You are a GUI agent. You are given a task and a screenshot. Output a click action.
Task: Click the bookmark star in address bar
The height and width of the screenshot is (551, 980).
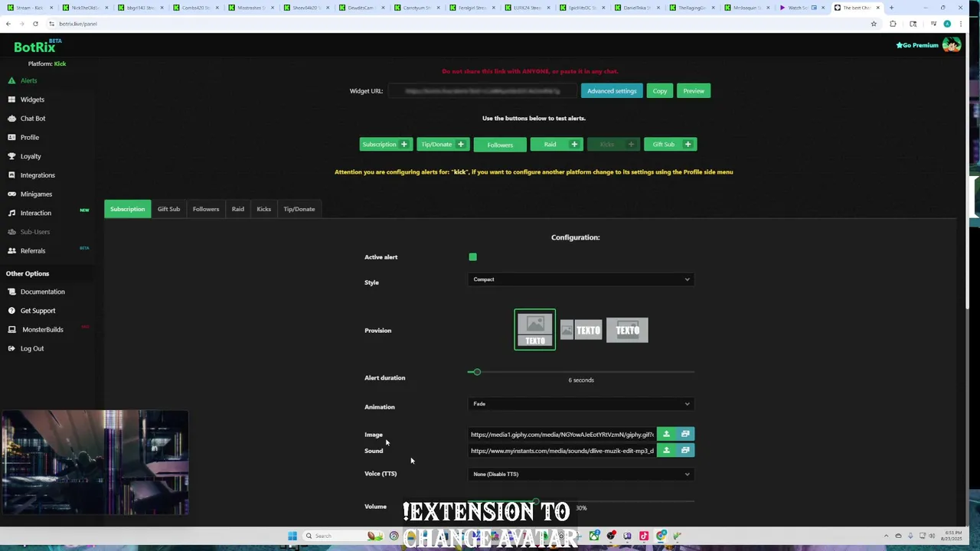click(x=874, y=24)
